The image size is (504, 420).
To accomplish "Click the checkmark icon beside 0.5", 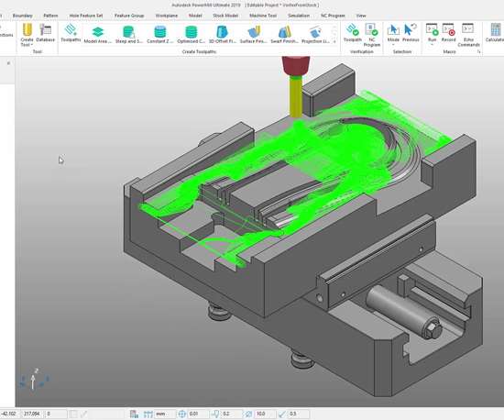I will point(282,414).
